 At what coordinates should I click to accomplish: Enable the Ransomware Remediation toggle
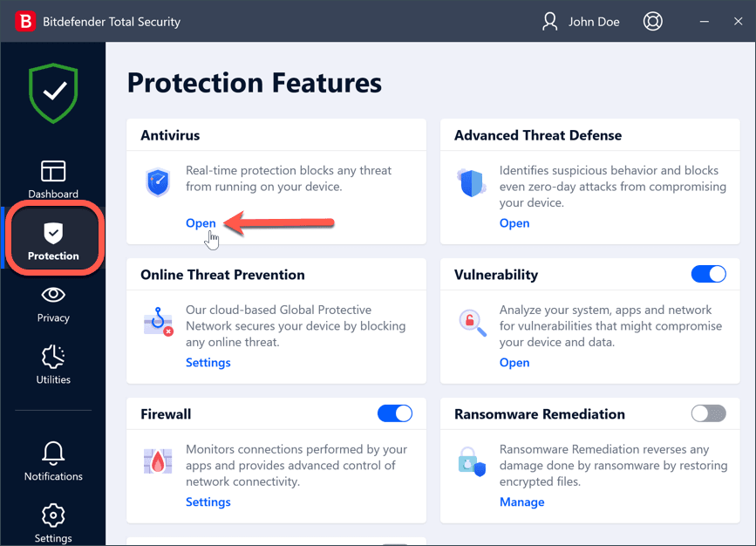tap(708, 413)
